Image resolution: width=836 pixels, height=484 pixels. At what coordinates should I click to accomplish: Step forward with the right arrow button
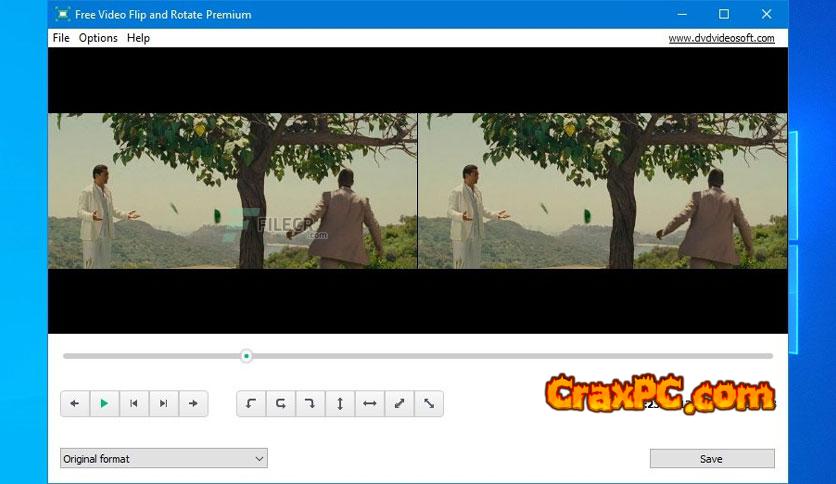click(193, 404)
